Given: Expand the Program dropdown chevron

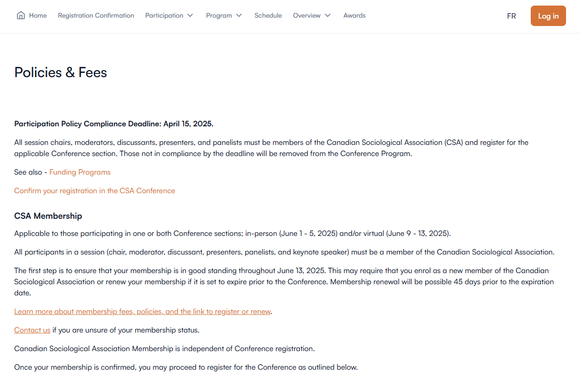Looking at the screenshot, I should pos(239,15).
